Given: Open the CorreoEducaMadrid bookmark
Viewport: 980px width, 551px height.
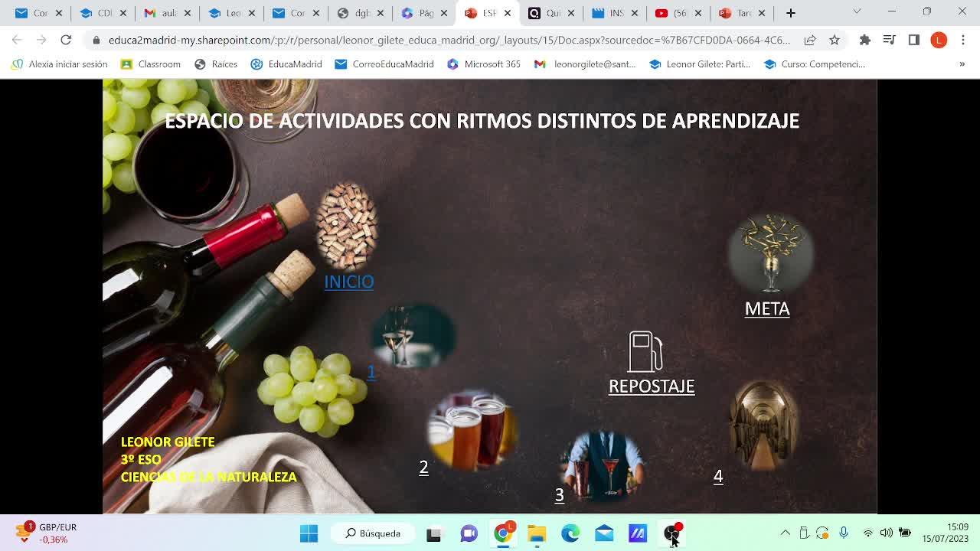Looking at the screenshot, I should tap(384, 64).
